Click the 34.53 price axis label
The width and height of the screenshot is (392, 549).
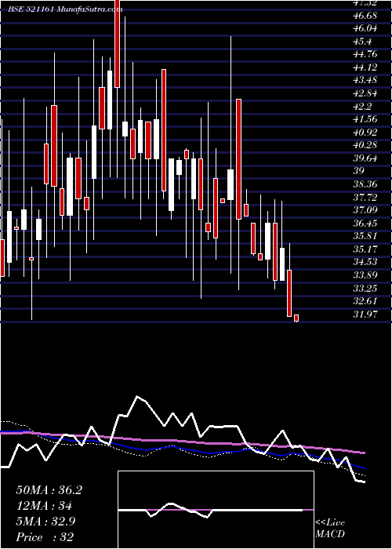pyautogui.click(x=365, y=262)
